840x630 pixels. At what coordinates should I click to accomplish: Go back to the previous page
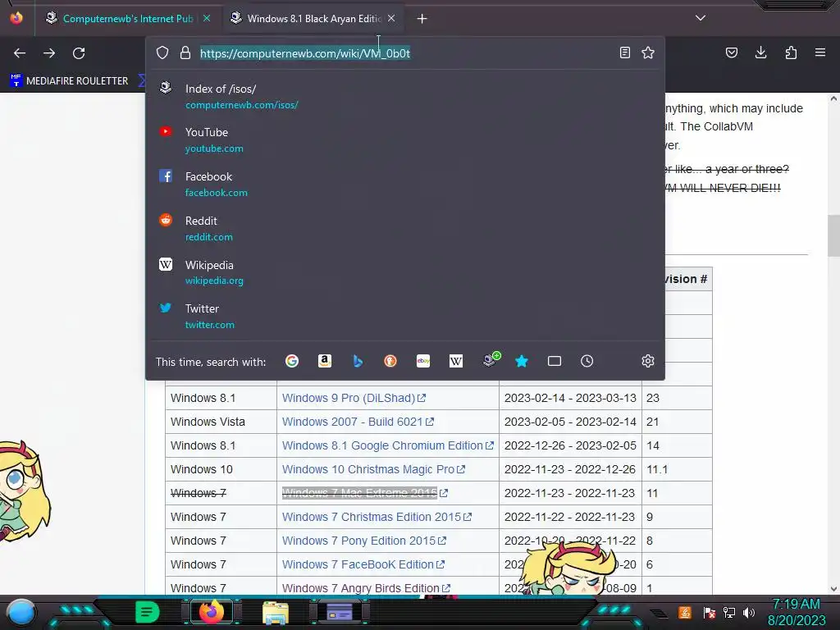(x=20, y=53)
